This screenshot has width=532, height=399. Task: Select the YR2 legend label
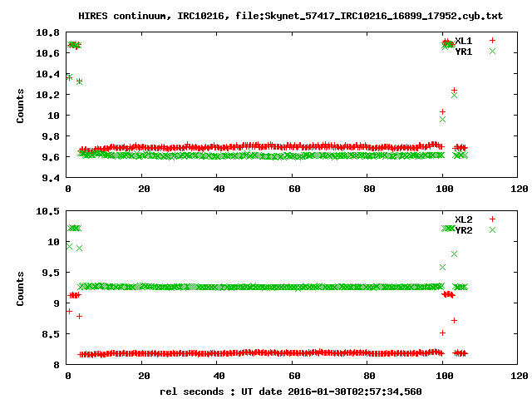464,230
